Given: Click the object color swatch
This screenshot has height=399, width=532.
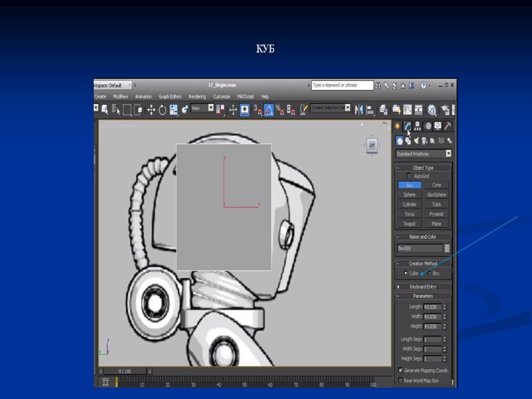Looking at the screenshot, I should click(x=447, y=248).
